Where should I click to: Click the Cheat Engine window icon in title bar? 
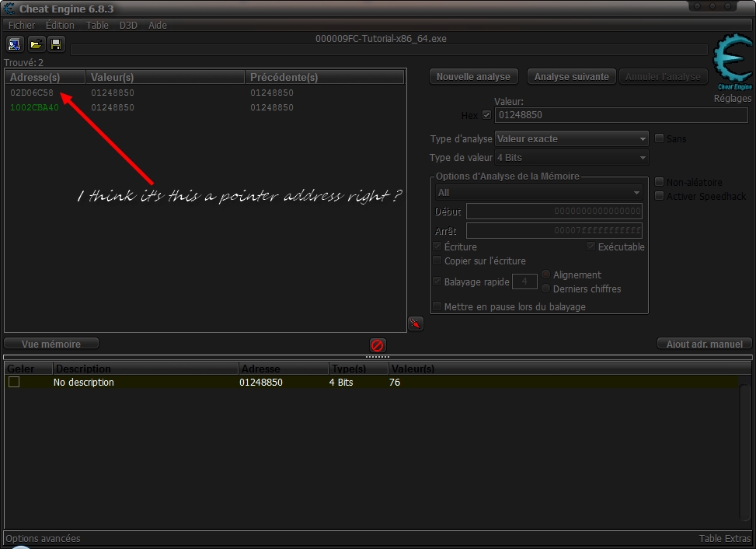[x=8, y=9]
